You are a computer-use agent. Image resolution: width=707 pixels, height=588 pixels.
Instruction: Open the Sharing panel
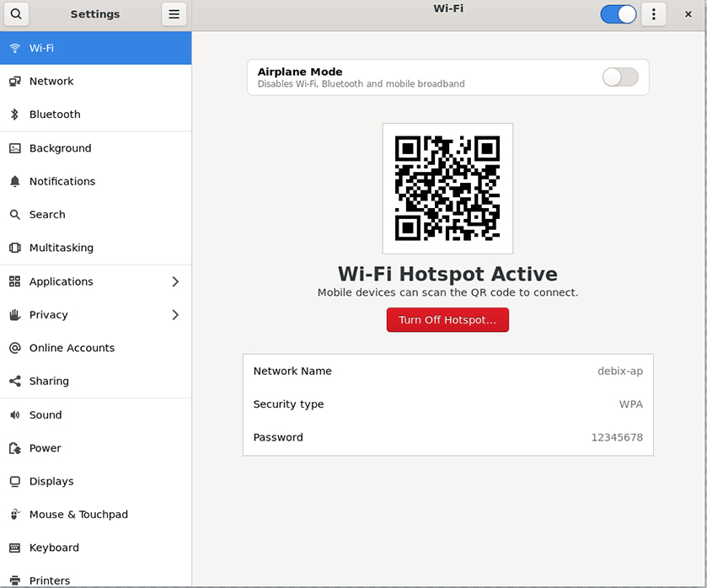(95, 381)
